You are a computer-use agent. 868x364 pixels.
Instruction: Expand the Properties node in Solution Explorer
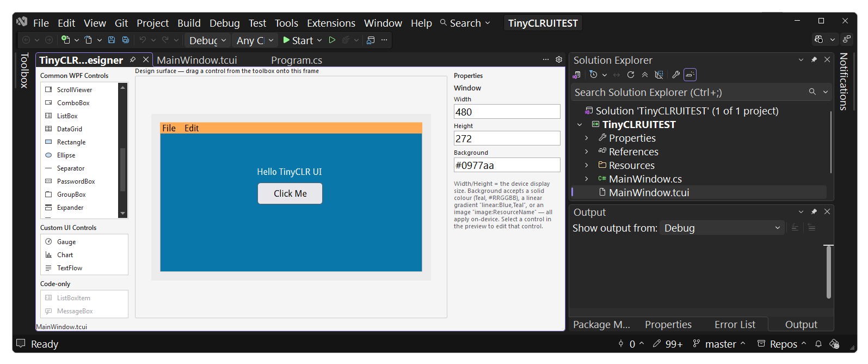587,138
